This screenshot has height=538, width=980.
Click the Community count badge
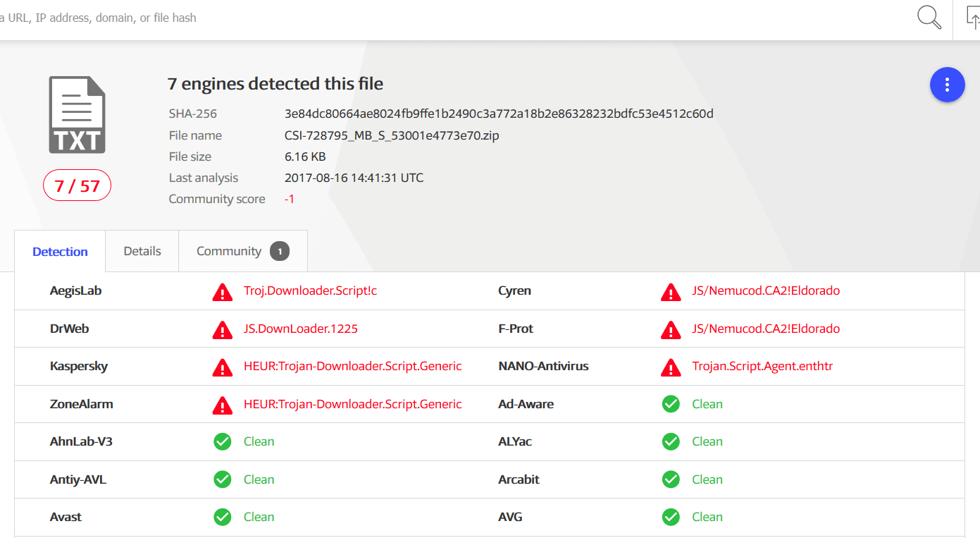pyautogui.click(x=280, y=251)
